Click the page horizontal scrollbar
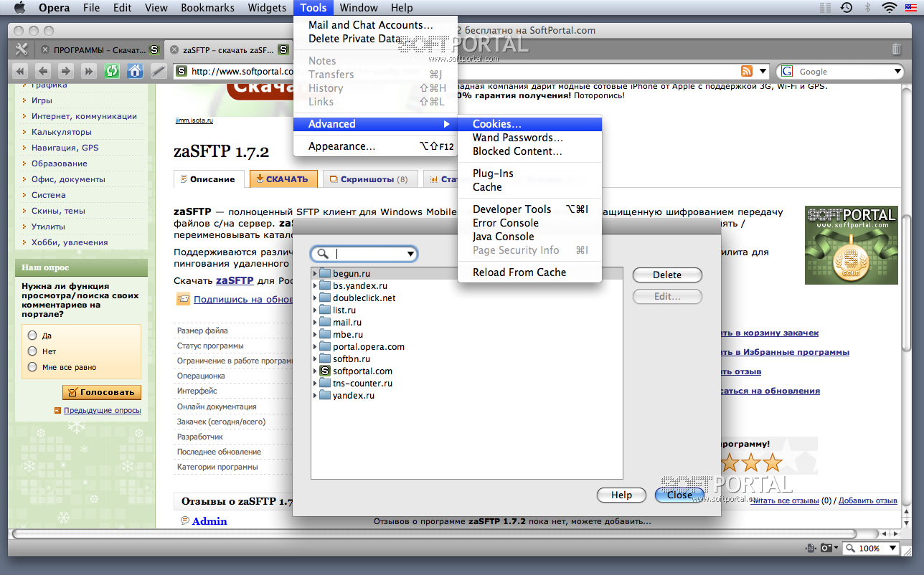 pos(434,534)
